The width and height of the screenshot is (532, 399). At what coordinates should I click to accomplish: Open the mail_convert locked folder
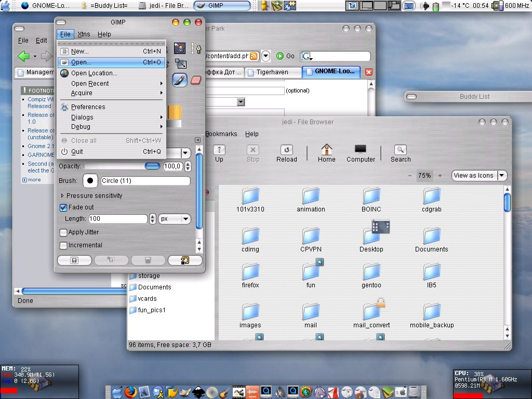(371, 313)
